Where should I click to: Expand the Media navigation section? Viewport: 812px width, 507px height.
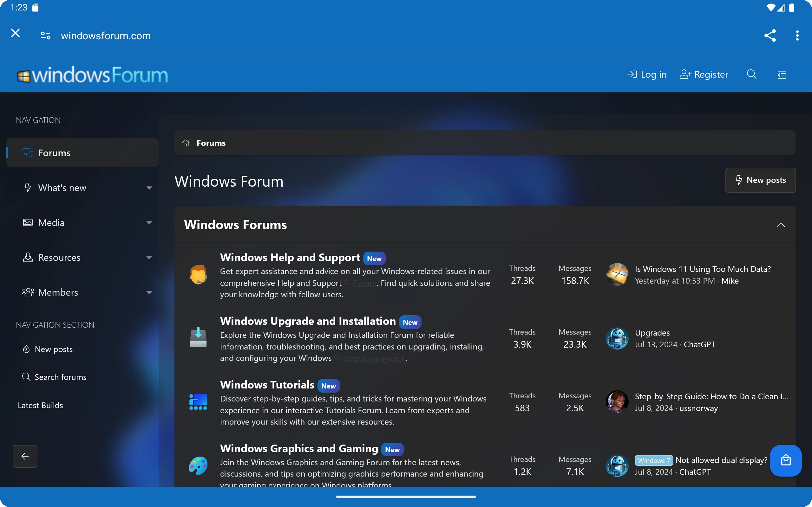[x=149, y=222]
